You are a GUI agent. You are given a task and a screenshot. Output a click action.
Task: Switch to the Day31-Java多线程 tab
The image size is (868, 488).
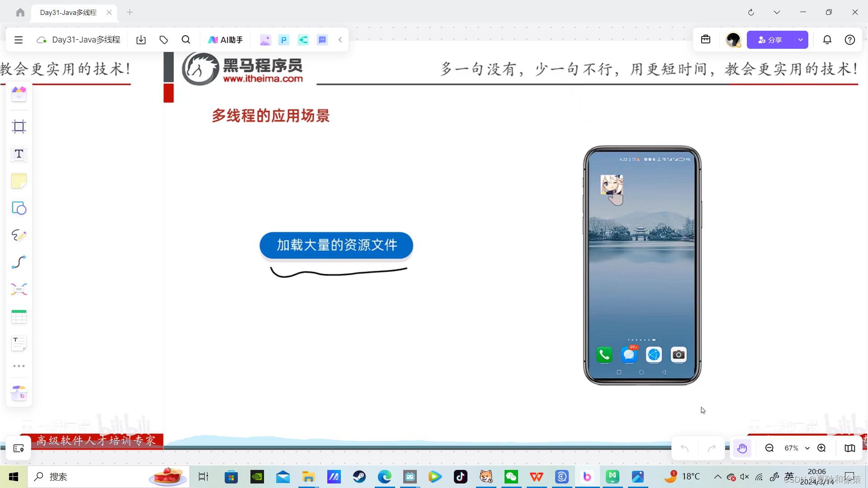click(69, 13)
